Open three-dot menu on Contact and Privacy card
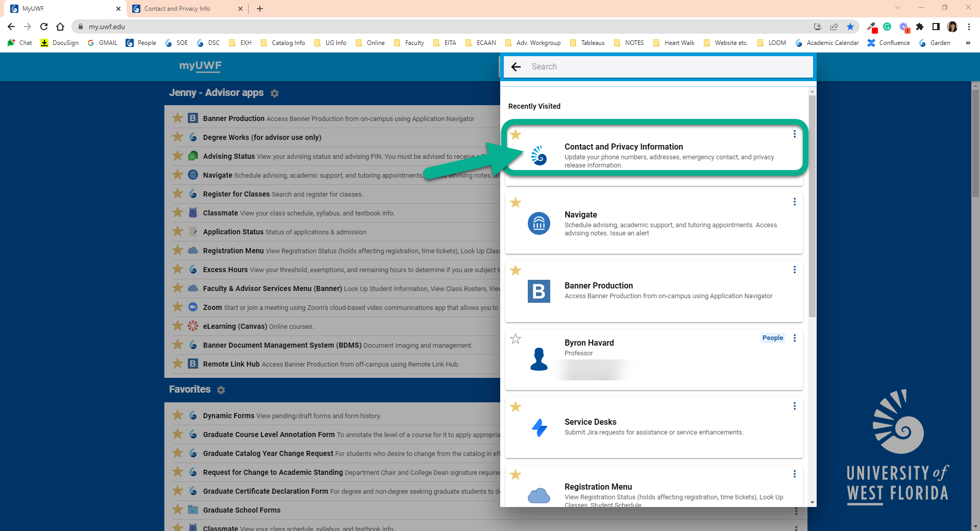980x531 pixels. (x=794, y=134)
